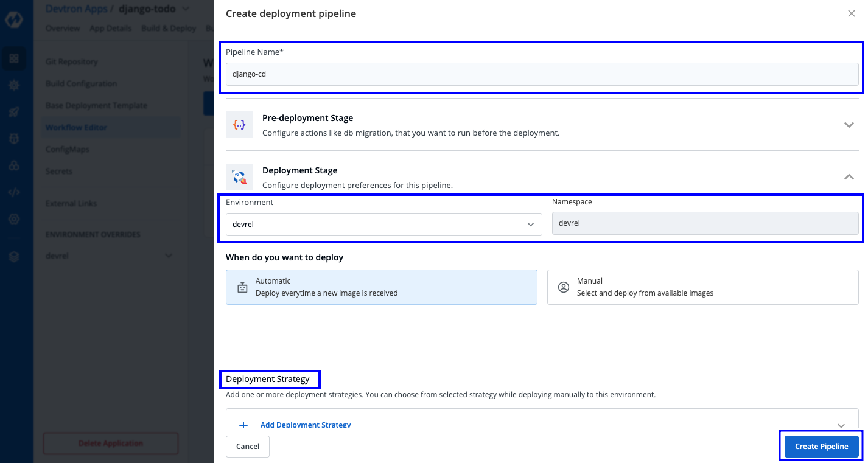Viewport: 868px width, 463px height.
Task: Click the Deployment Stage rocket icon
Action: click(239, 177)
